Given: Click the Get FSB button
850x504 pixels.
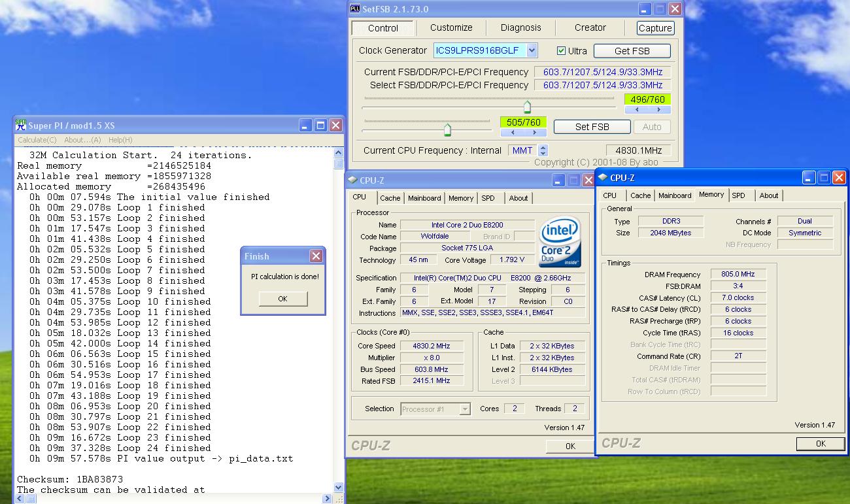Looking at the screenshot, I should coord(632,51).
